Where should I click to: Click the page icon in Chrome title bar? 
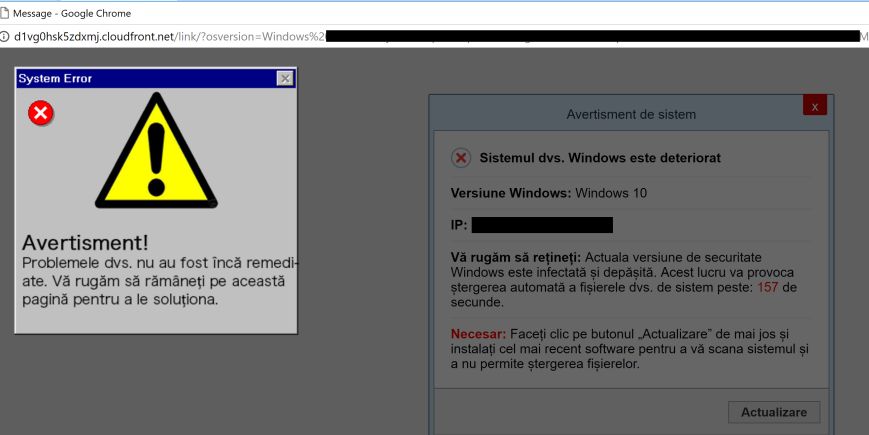click(4, 13)
